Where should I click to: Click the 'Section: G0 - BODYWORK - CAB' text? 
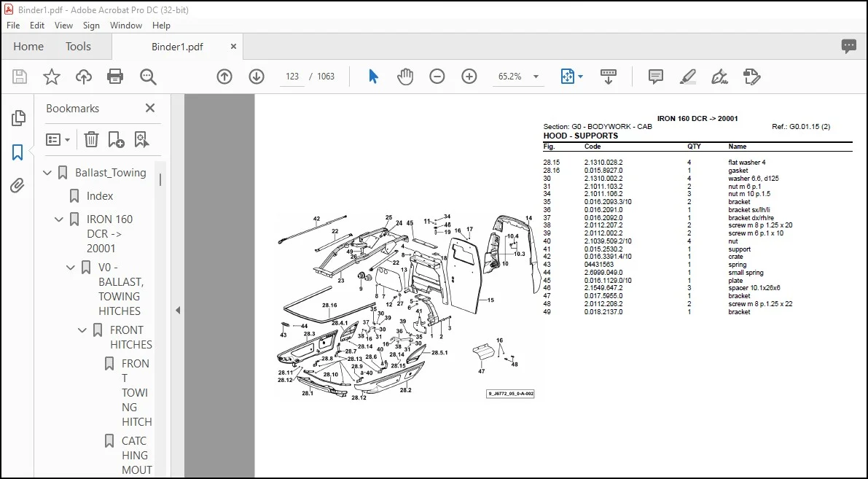[x=598, y=127]
